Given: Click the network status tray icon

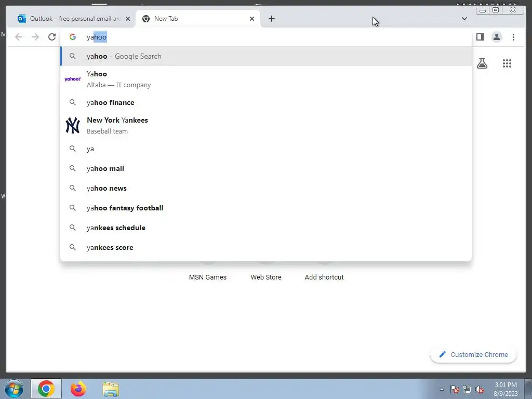Looking at the screenshot, I should click(467, 390).
